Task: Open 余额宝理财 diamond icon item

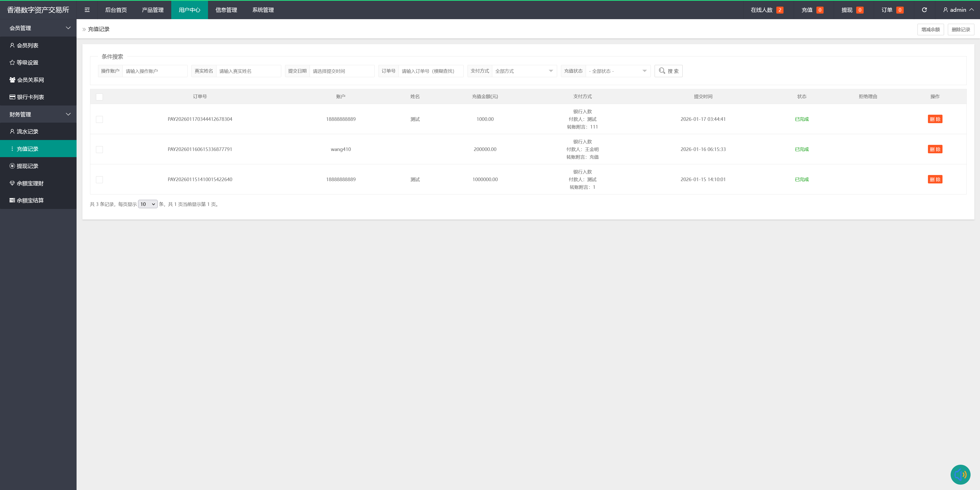Action: [12, 183]
